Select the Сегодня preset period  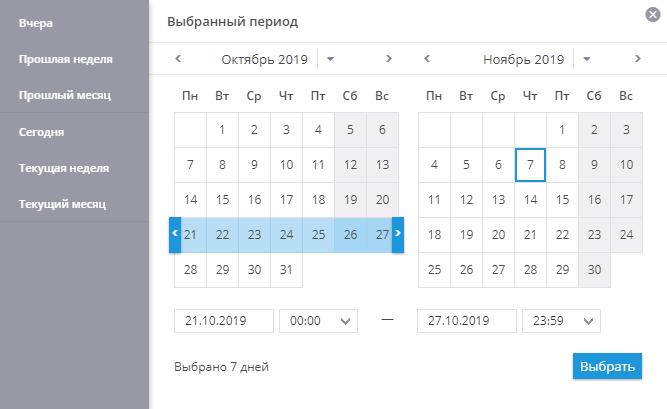click(41, 131)
